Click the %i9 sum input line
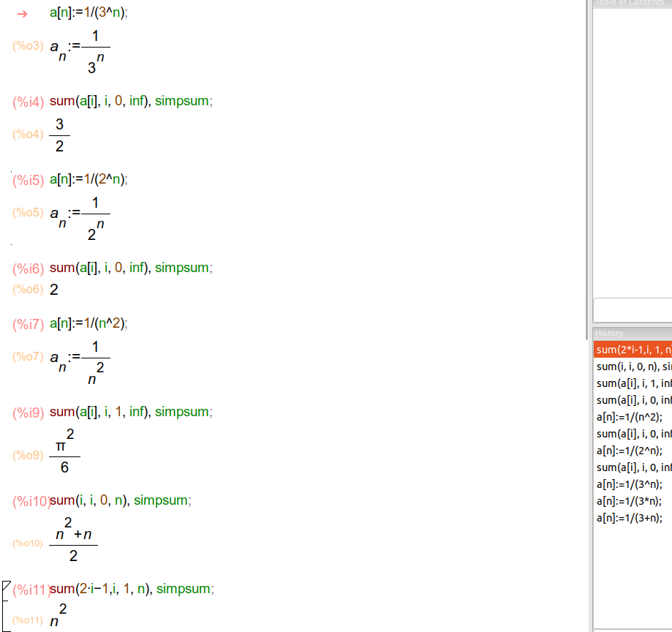Screen dimensions: 672x632 click(131, 412)
